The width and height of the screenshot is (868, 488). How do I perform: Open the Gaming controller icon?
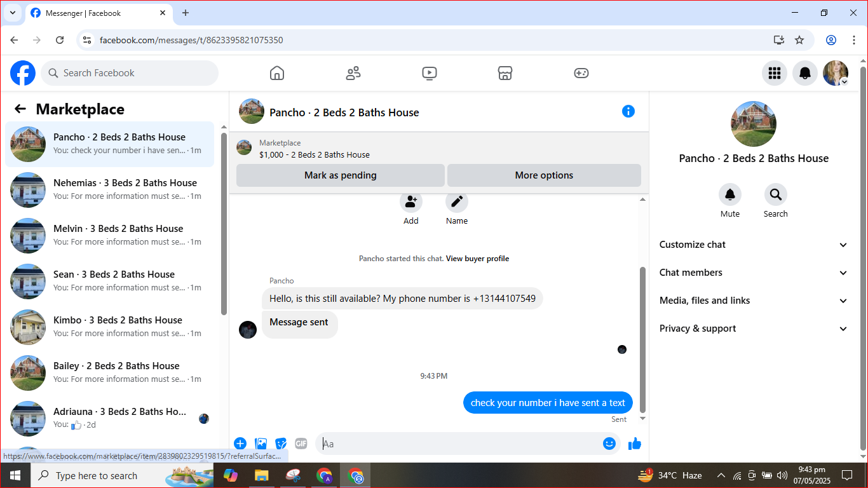[x=581, y=73]
